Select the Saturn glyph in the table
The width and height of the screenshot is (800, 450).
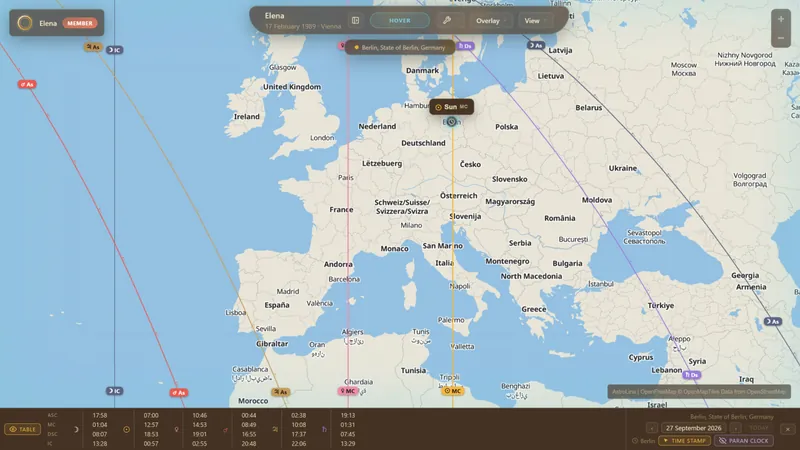324,430
